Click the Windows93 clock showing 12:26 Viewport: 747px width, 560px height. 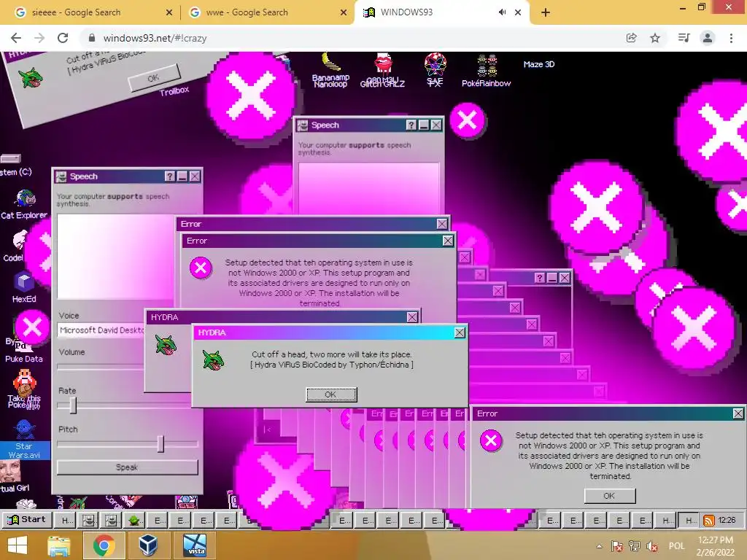(727, 521)
